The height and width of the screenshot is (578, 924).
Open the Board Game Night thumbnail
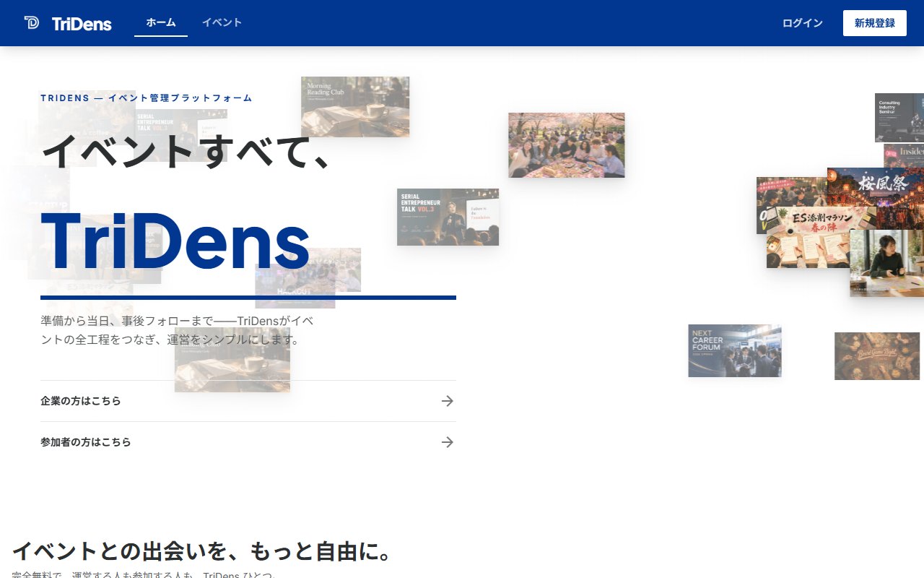(877, 356)
